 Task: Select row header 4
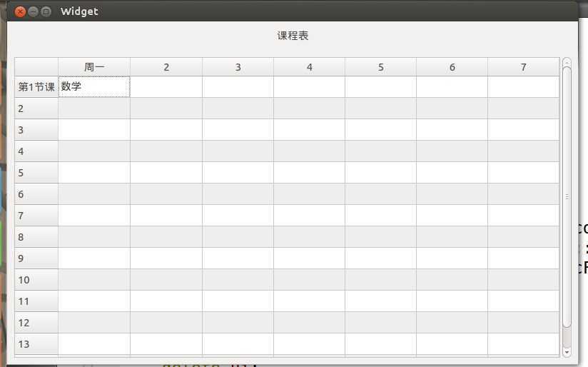pyautogui.click(x=36, y=151)
